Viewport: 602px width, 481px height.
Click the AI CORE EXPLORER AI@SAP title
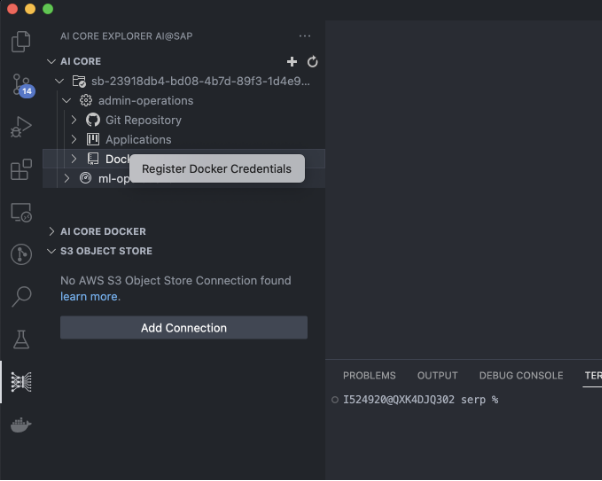coord(126,36)
